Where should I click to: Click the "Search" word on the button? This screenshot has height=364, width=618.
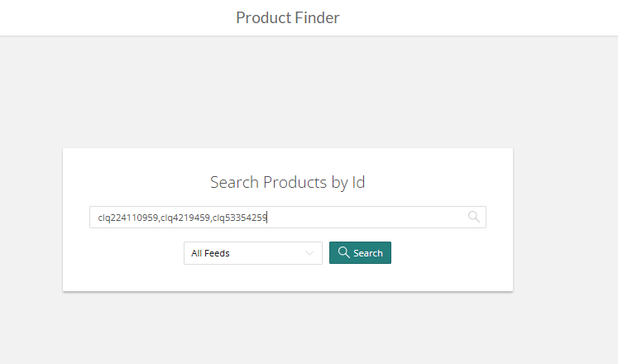(367, 253)
